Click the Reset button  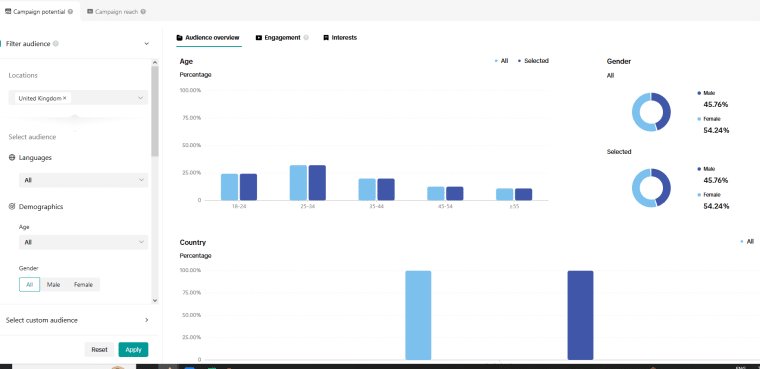click(99, 350)
